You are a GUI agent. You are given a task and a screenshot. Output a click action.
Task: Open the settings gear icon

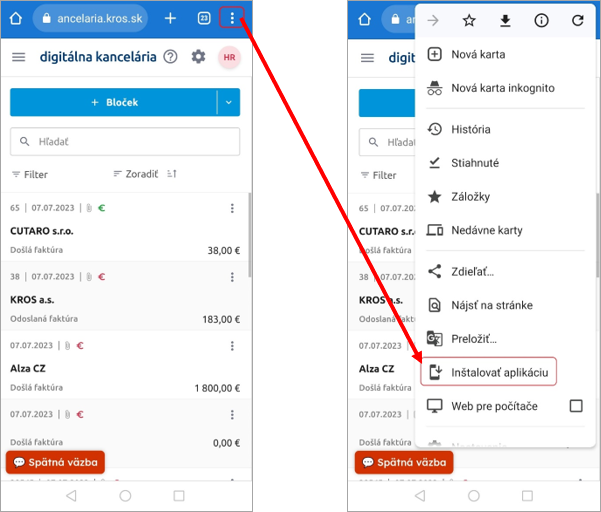198,57
